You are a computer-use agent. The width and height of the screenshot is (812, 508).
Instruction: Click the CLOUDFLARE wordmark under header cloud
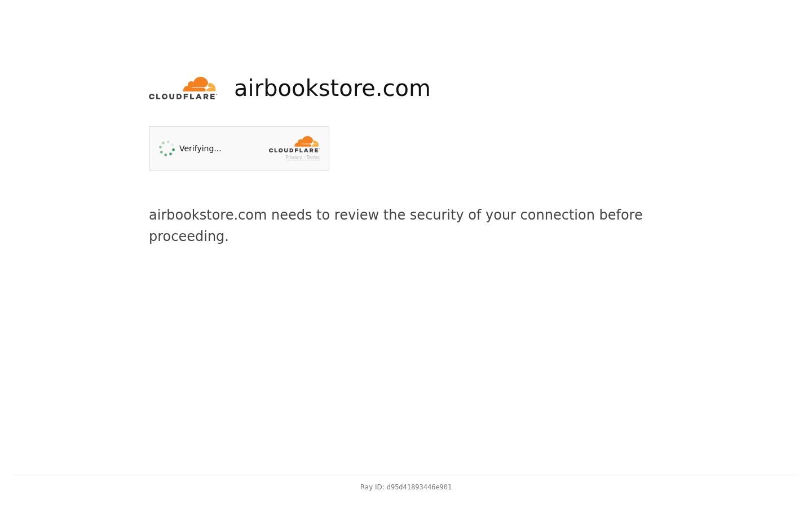coord(183,97)
